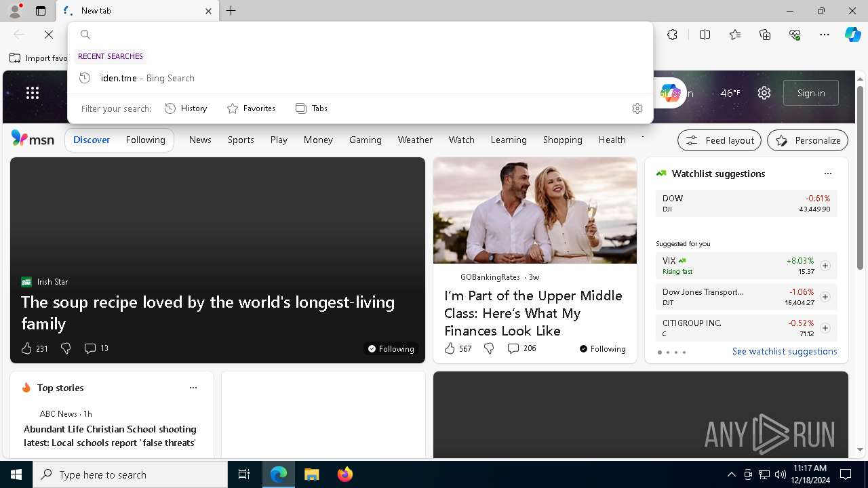Toggle Following on Irish Star article
Image resolution: width=868 pixels, height=488 pixels.
coord(391,349)
